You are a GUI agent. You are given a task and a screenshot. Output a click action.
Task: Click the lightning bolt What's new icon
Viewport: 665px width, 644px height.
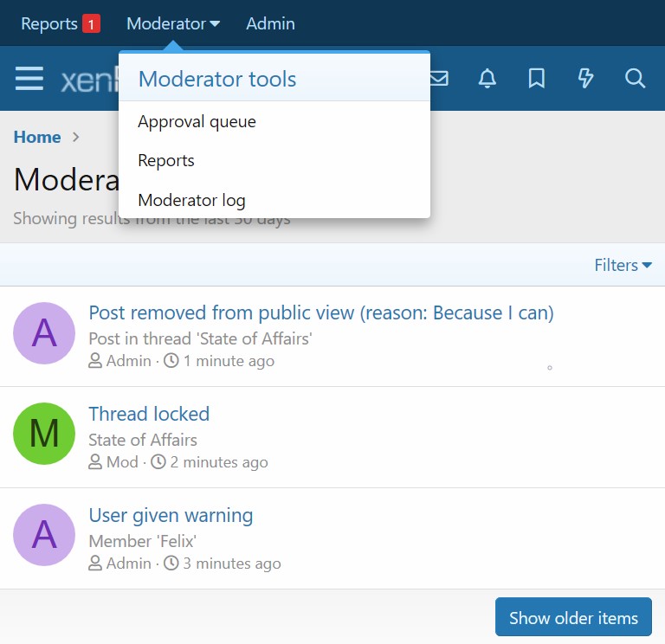[x=586, y=80]
